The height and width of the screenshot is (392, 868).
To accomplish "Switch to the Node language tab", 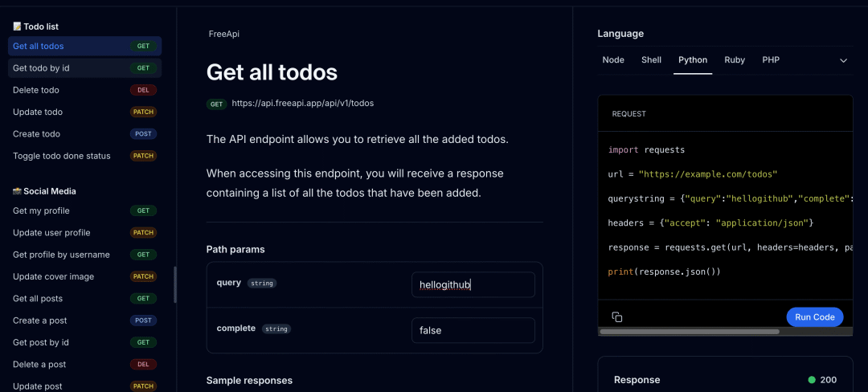I will click(612, 59).
